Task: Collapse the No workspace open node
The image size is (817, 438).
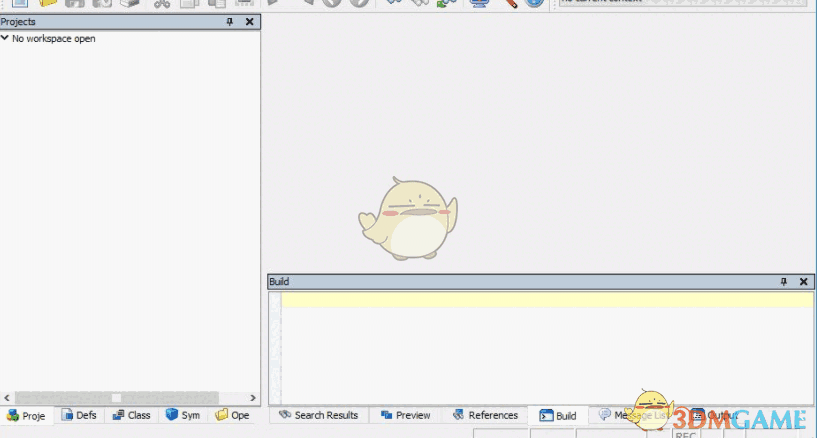Action: pyautogui.click(x=5, y=38)
